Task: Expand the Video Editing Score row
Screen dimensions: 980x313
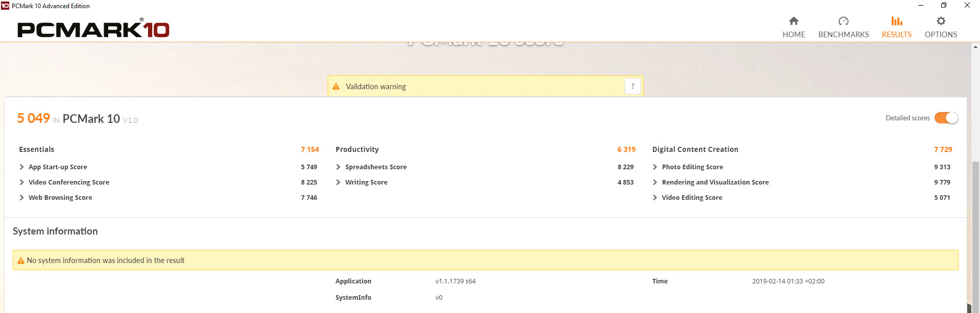Action: pyautogui.click(x=655, y=197)
